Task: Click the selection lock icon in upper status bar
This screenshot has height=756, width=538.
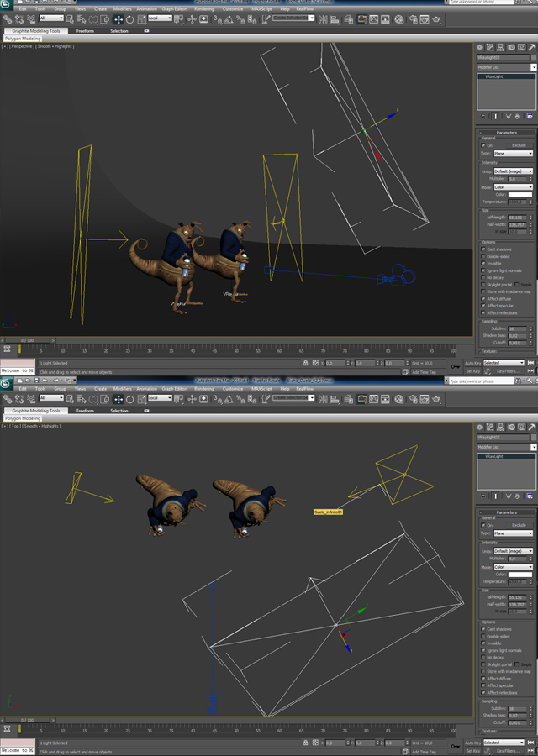Action: pyautogui.click(x=305, y=363)
